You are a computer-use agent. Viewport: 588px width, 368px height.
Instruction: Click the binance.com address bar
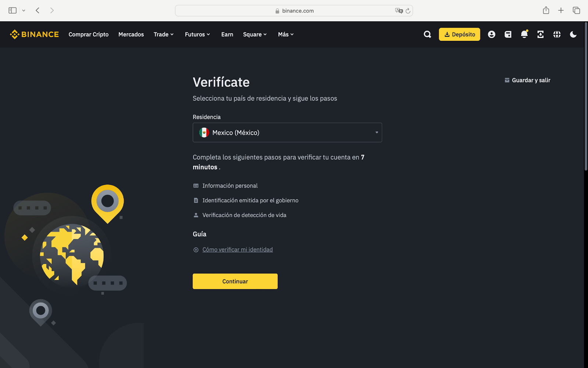click(x=294, y=11)
